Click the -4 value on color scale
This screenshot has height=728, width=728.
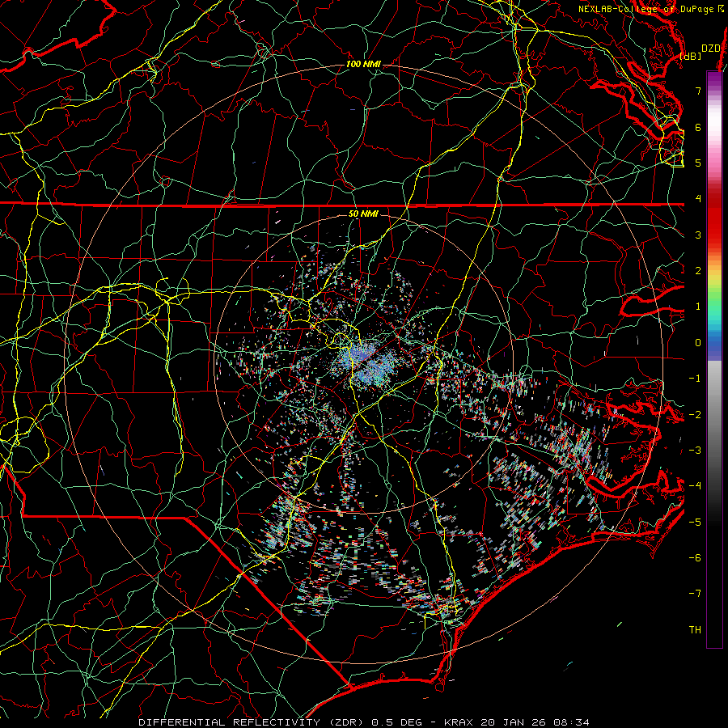(695, 486)
